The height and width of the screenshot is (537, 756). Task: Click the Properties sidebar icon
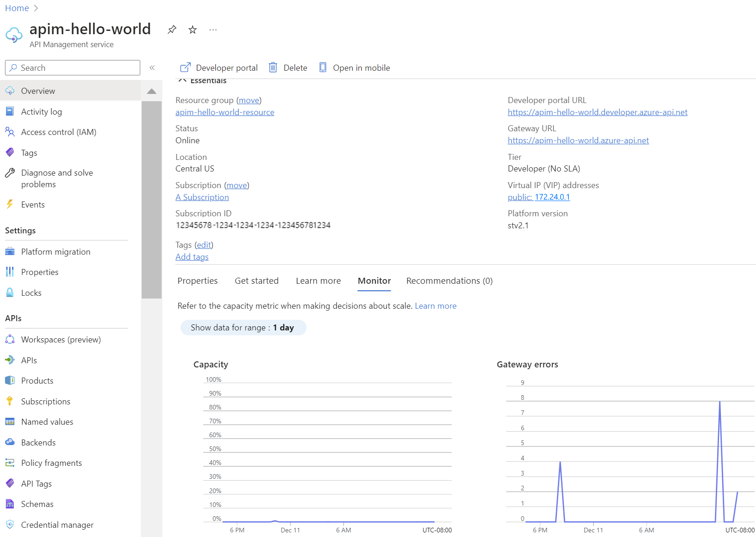coord(10,272)
